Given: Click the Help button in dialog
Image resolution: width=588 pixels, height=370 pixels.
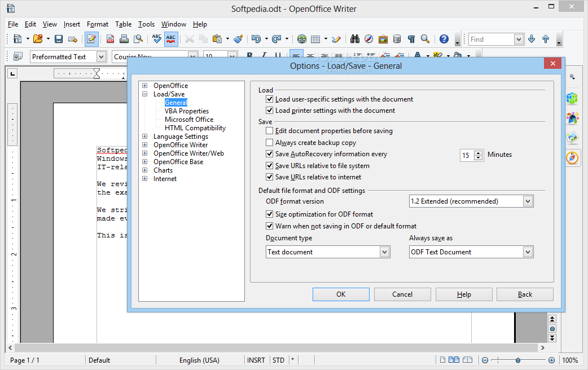Looking at the screenshot, I should click(464, 294).
